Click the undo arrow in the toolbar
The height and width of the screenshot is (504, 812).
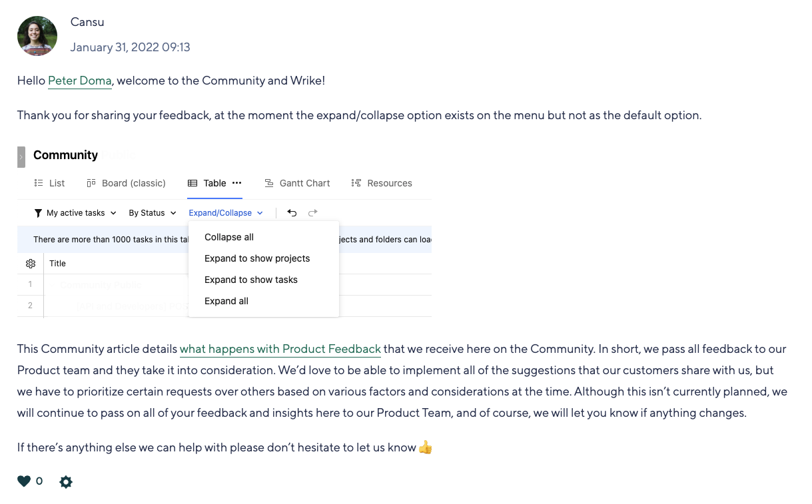point(292,213)
